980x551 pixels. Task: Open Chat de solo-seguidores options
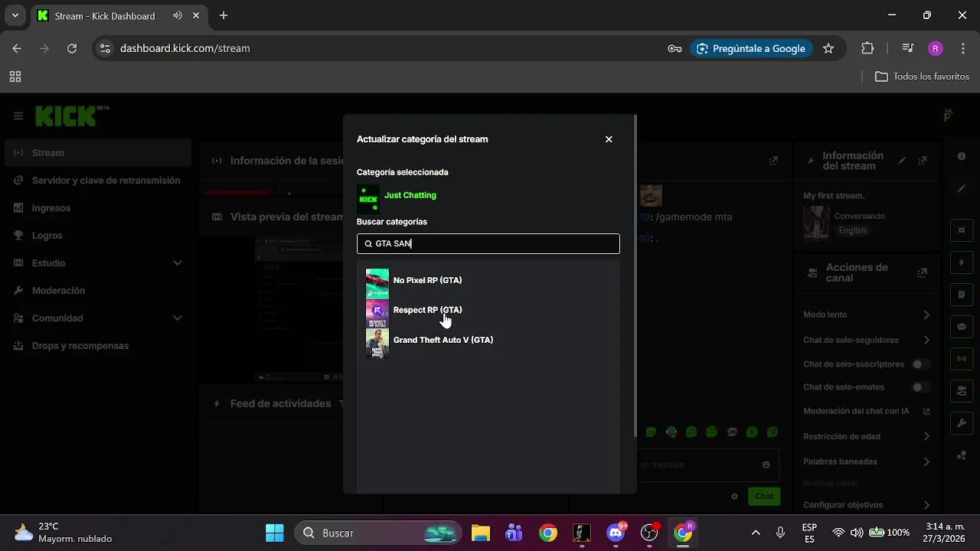867,340
